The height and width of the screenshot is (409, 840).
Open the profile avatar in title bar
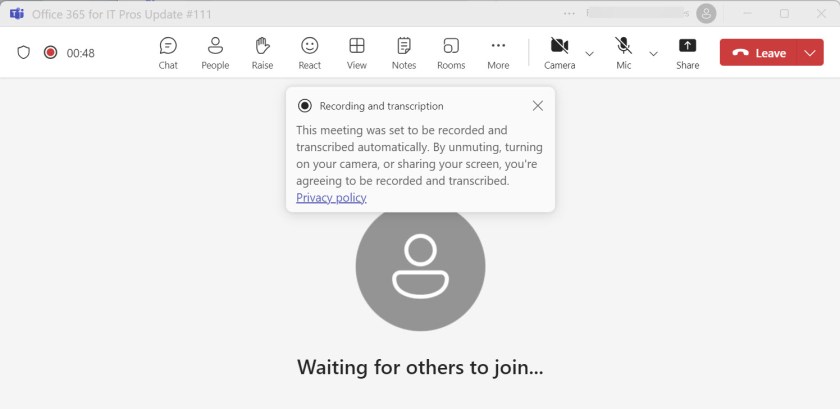click(x=706, y=13)
